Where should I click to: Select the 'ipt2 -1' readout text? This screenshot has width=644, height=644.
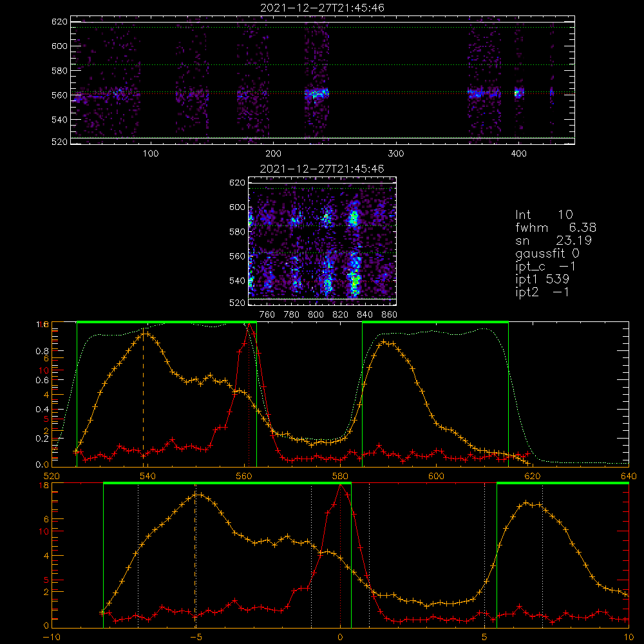542,292
